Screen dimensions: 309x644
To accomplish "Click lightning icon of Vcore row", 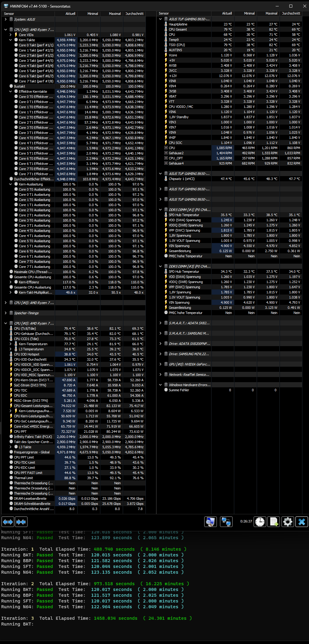I will [166, 55].
